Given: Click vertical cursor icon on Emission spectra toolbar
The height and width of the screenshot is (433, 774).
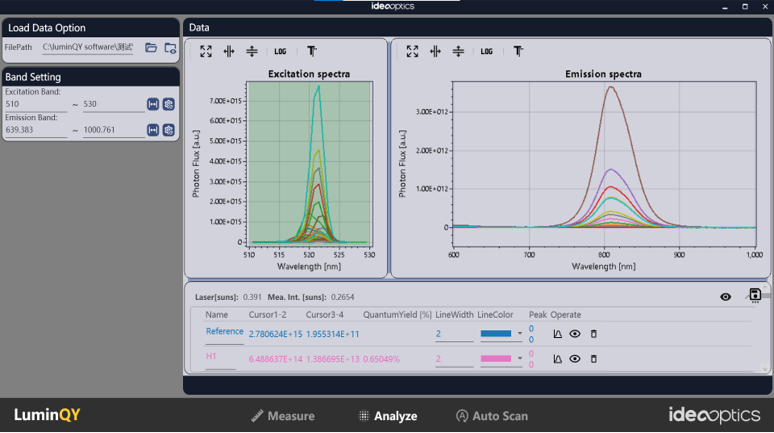Looking at the screenshot, I should click(x=435, y=51).
